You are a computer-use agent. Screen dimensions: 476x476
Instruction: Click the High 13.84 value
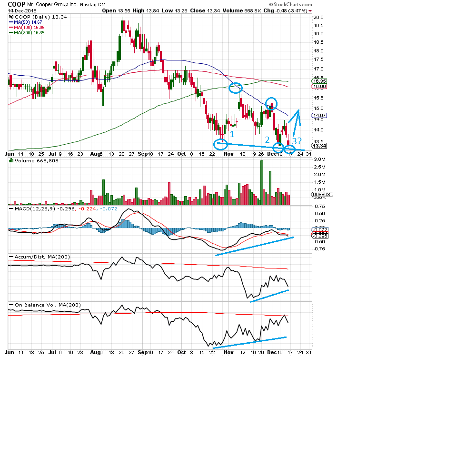(x=146, y=10)
